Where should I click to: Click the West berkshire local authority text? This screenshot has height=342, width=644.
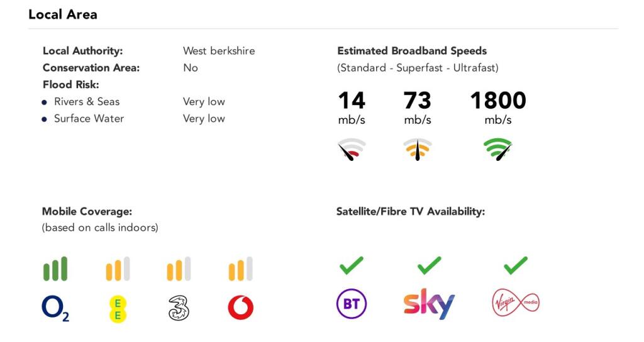tap(219, 51)
